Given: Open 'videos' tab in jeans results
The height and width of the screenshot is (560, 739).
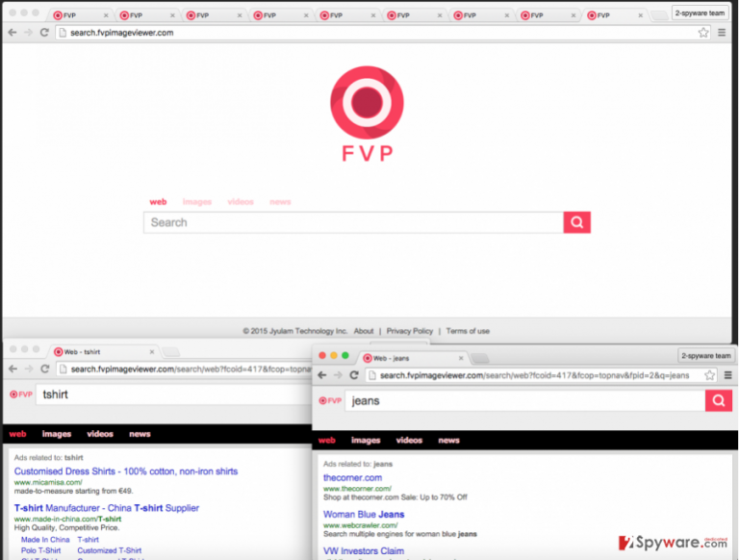Looking at the screenshot, I should click(409, 441).
